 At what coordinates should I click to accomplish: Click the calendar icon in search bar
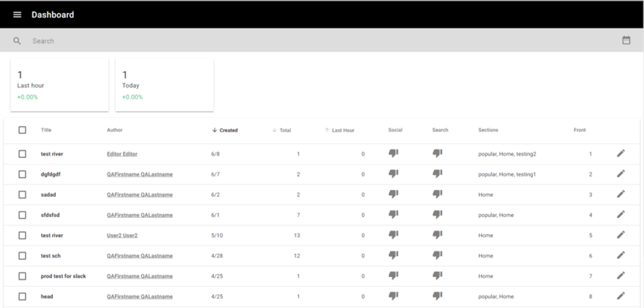(x=626, y=41)
